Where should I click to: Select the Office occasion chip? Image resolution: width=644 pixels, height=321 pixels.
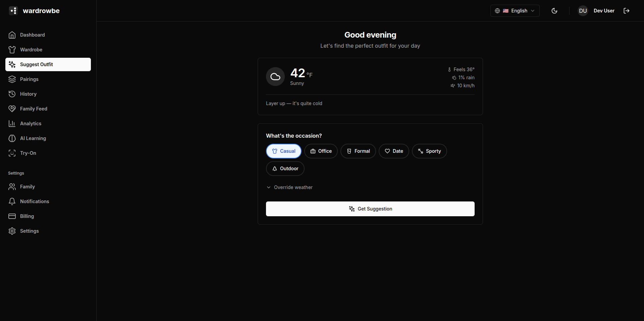tap(321, 151)
